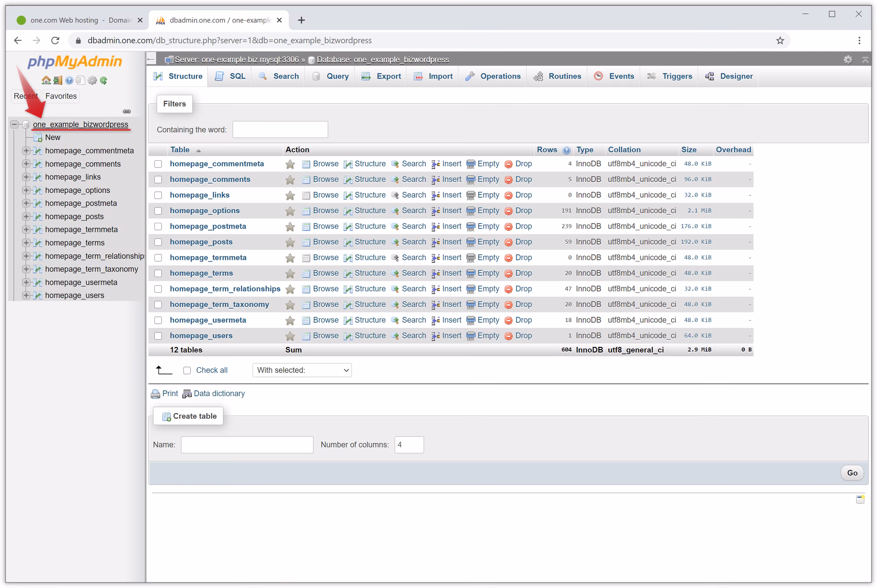The height and width of the screenshot is (588, 877).
Task: Switch to the SQL tab
Action: 231,76
